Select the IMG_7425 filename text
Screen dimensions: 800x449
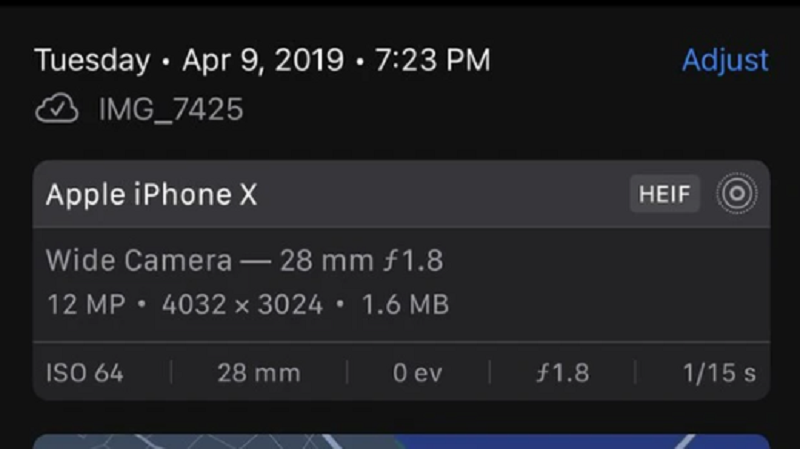pos(171,109)
